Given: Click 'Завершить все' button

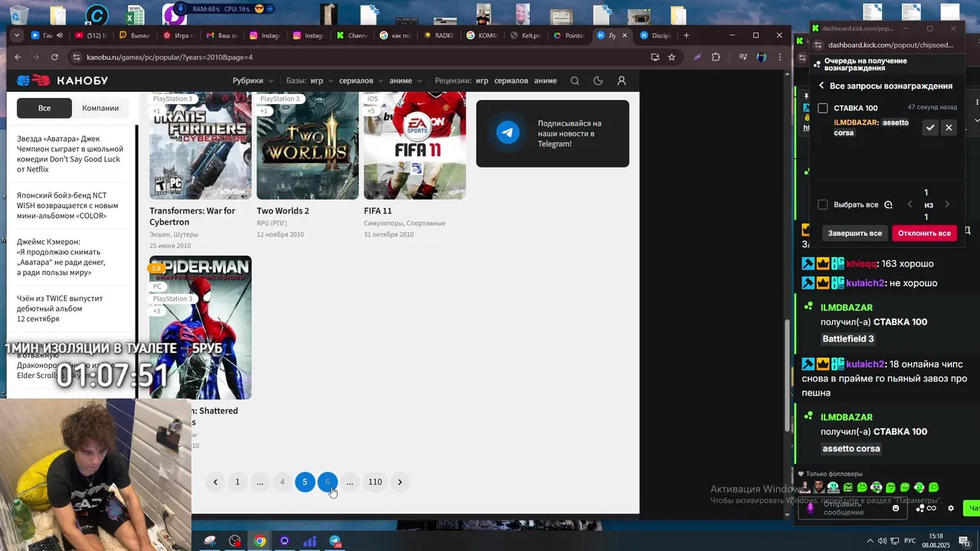Looking at the screenshot, I should tap(855, 233).
